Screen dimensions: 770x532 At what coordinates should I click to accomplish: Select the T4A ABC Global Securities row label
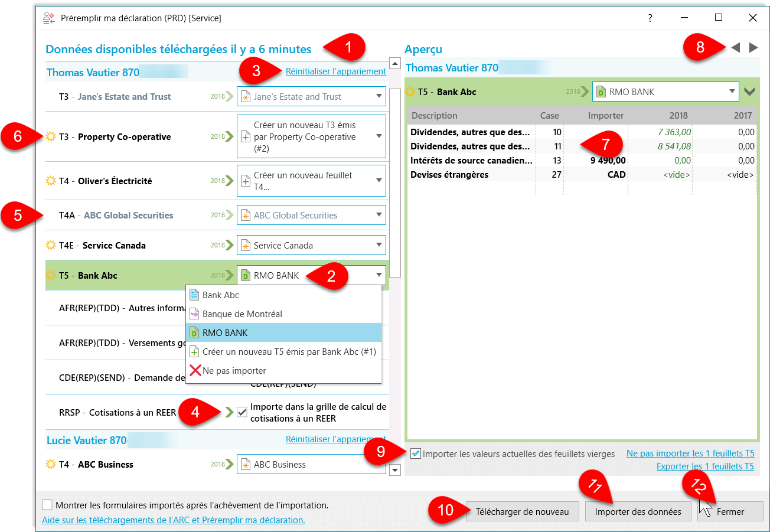pyautogui.click(x=116, y=216)
